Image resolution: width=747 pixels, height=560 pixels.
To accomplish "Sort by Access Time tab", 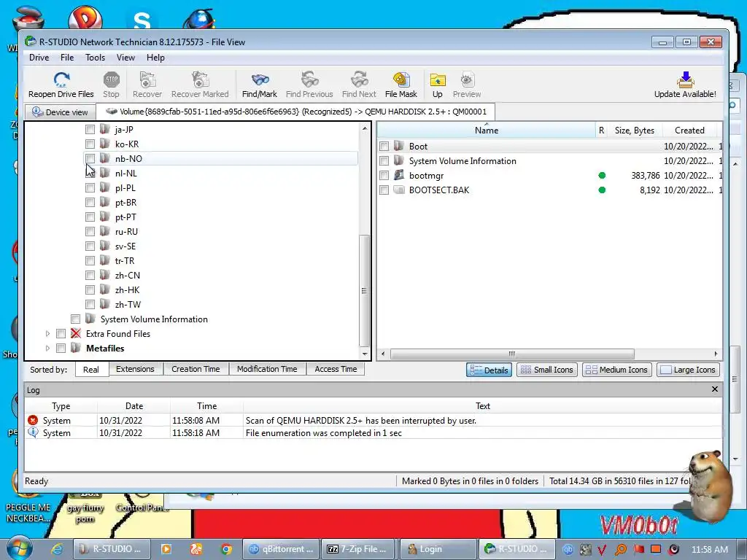I will [x=336, y=369].
